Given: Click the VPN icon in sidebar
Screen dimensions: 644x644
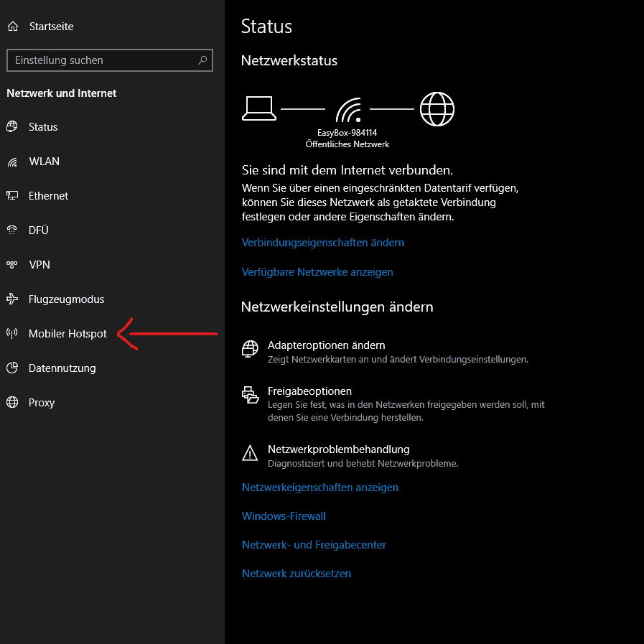Looking at the screenshot, I should click(12, 265).
